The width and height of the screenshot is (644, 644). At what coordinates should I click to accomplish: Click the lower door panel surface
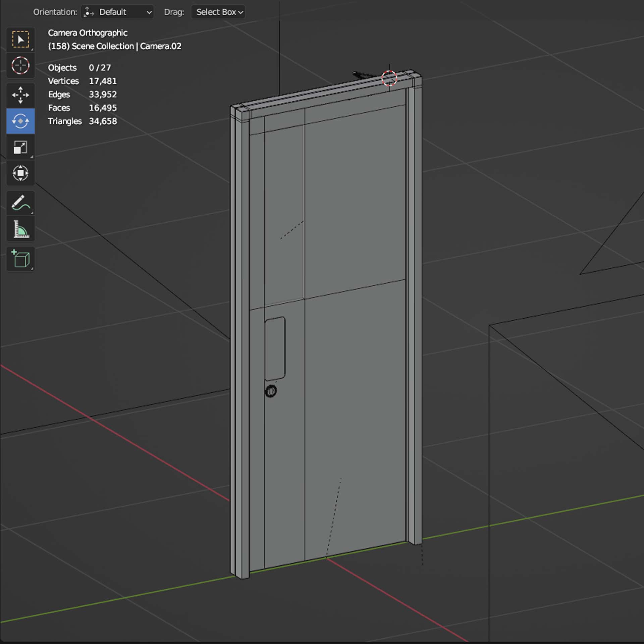(x=356, y=419)
